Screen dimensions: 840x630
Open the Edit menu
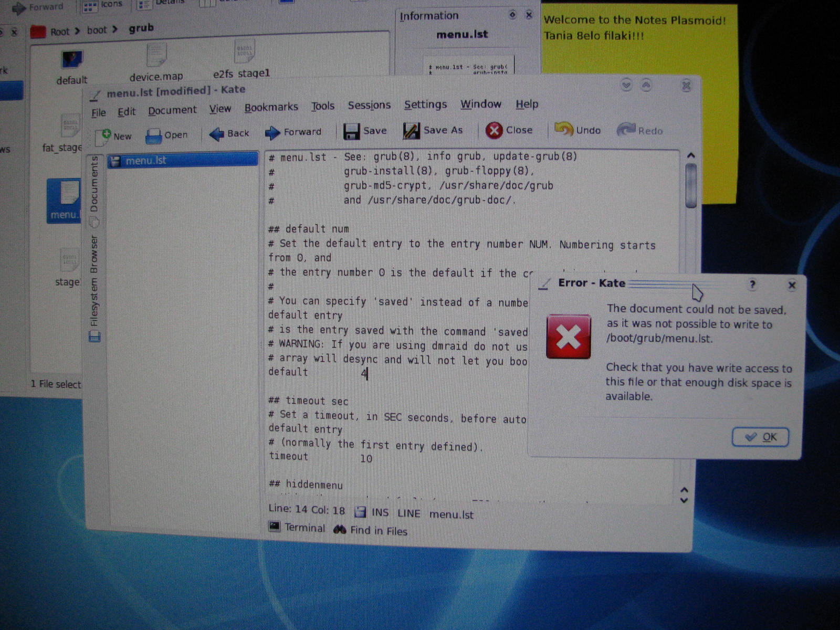click(x=127, y=112)
